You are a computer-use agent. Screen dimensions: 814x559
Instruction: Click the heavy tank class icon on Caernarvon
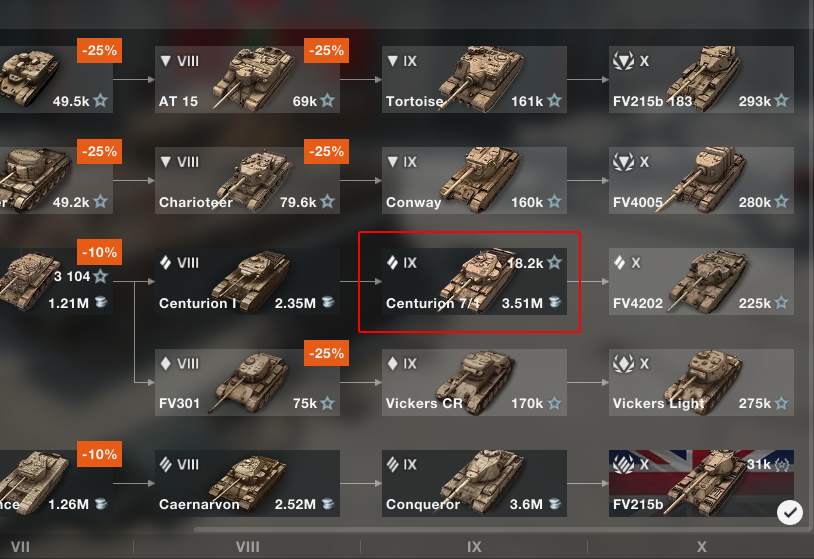[165, 465]
